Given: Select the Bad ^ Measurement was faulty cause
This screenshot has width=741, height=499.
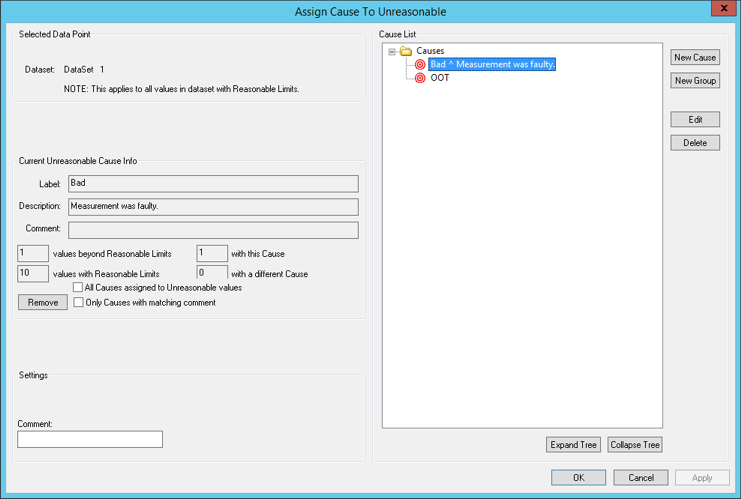Looking at the screenshot, I should [x=492, y=65].
